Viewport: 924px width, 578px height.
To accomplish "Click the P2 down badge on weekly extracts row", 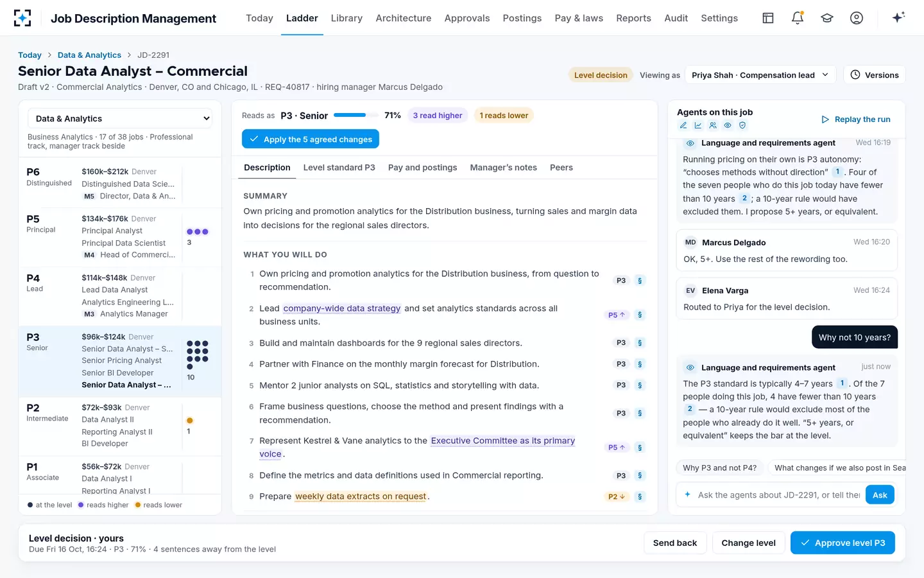I will pyautogui.click(x=616, y=496).
